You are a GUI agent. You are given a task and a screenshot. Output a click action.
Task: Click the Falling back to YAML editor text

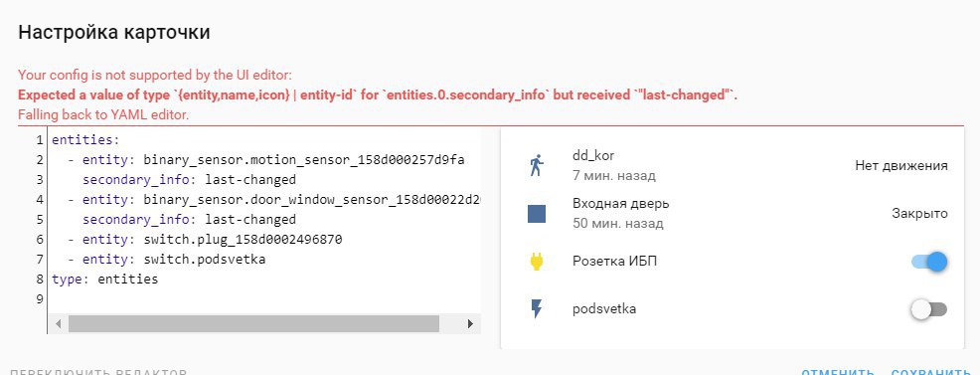tap(103, 115)
